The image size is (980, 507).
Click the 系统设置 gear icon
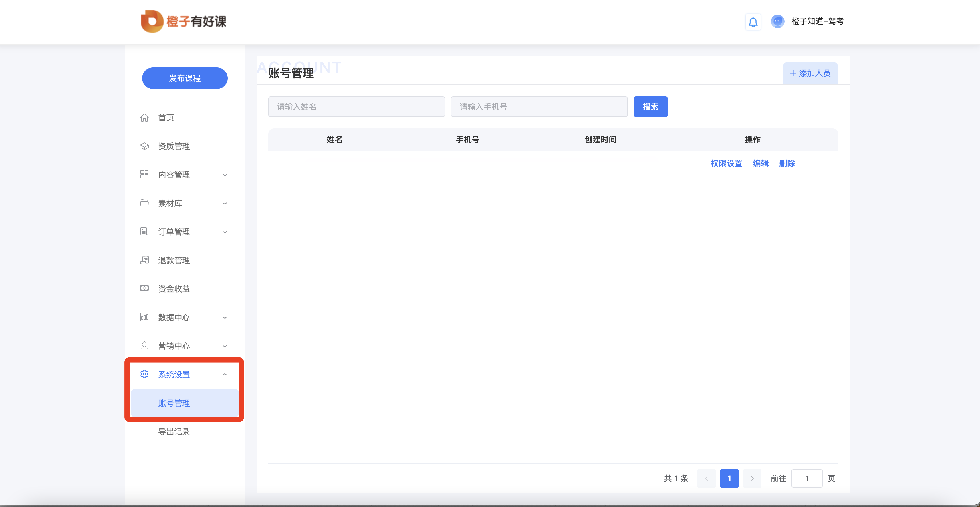(x=145, y=374)
